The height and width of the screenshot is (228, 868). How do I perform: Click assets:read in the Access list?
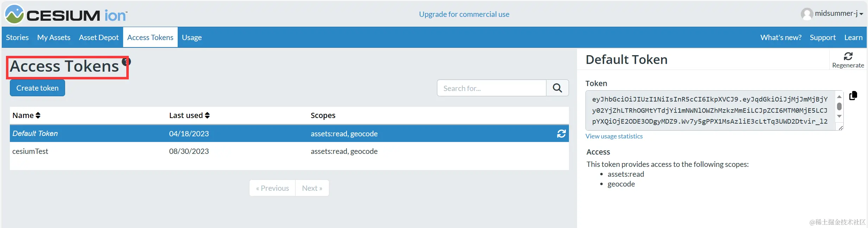click(x=626, y=174)
